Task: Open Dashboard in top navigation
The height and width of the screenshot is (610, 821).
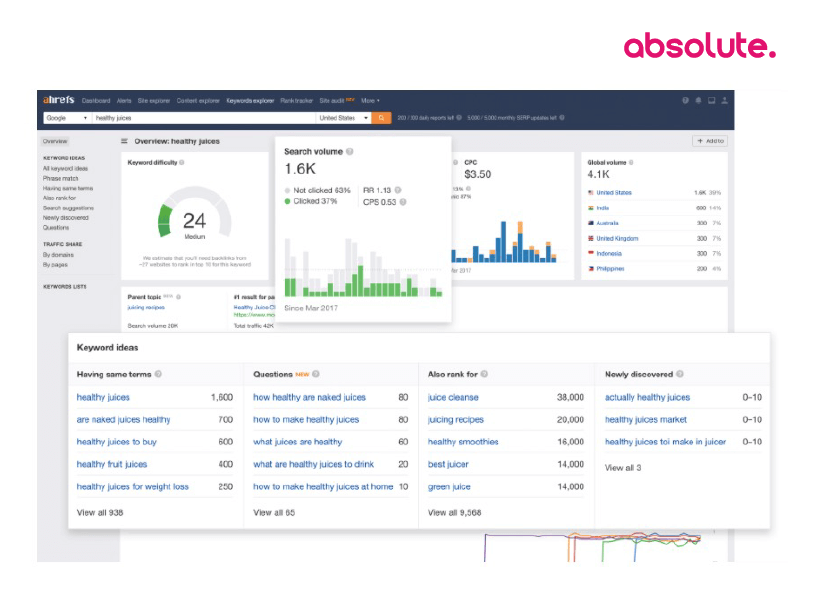Action: (96, 101)
